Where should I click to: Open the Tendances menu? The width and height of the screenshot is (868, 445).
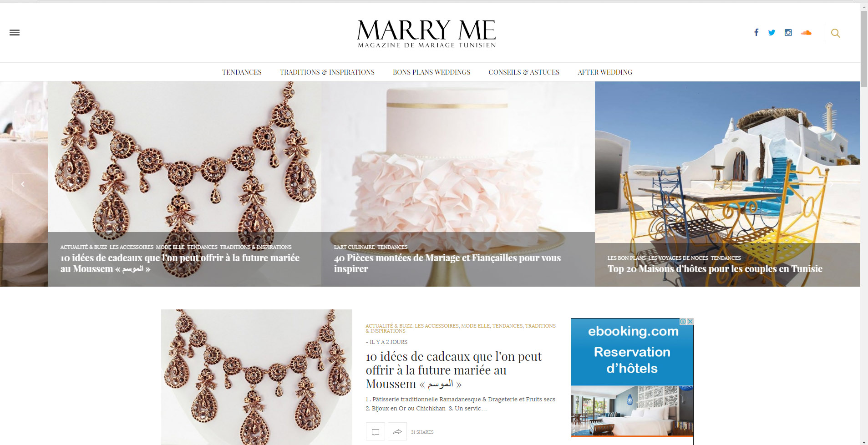242,72
